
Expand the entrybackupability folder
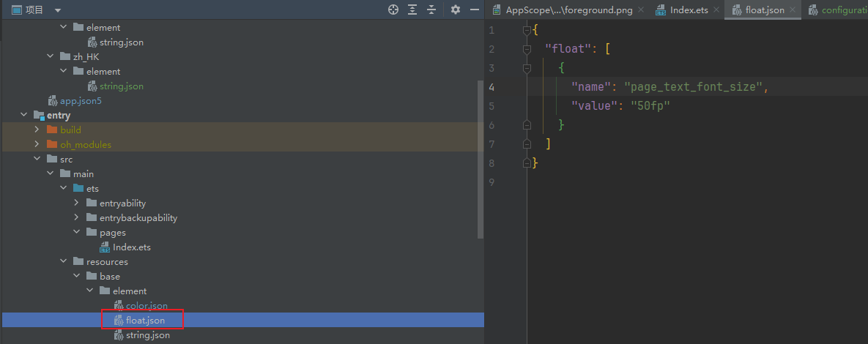tap(77, 218)
